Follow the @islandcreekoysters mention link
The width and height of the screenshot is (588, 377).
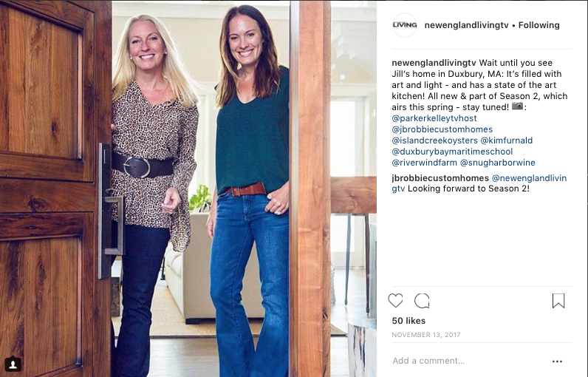click(434, 140)
